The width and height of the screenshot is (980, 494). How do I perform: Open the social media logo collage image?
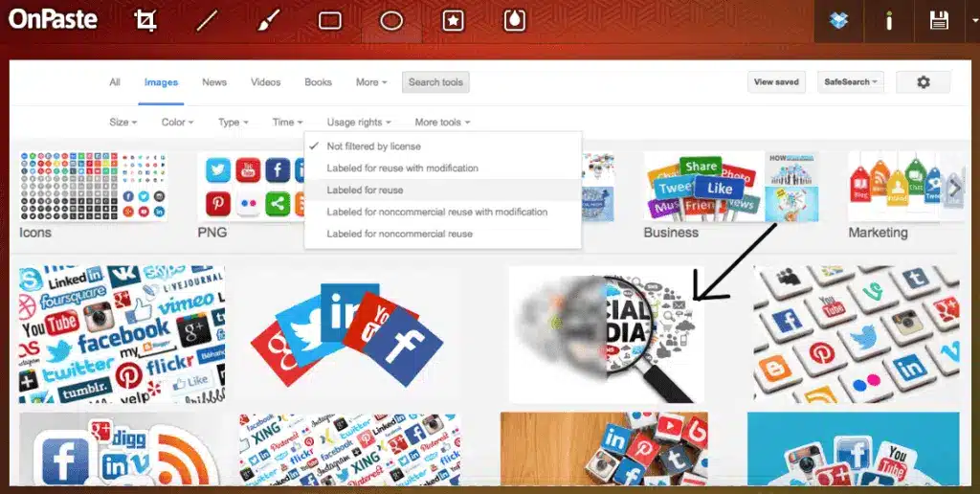click(122, 334)
